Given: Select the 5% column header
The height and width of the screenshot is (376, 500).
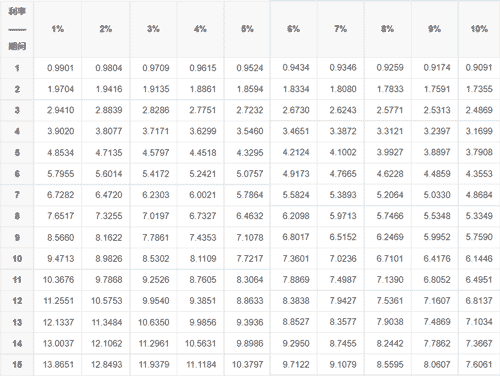Looking at the screenshot, I should 247,29.
